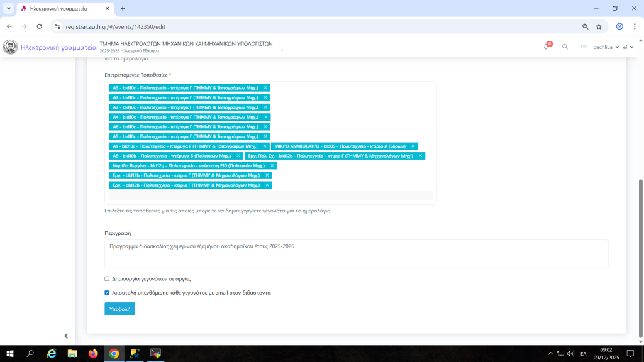Image resolution: width=644 pixels, height=362 pixels.
Task: Remove the A3 location tag
Action: click(265, 88)
